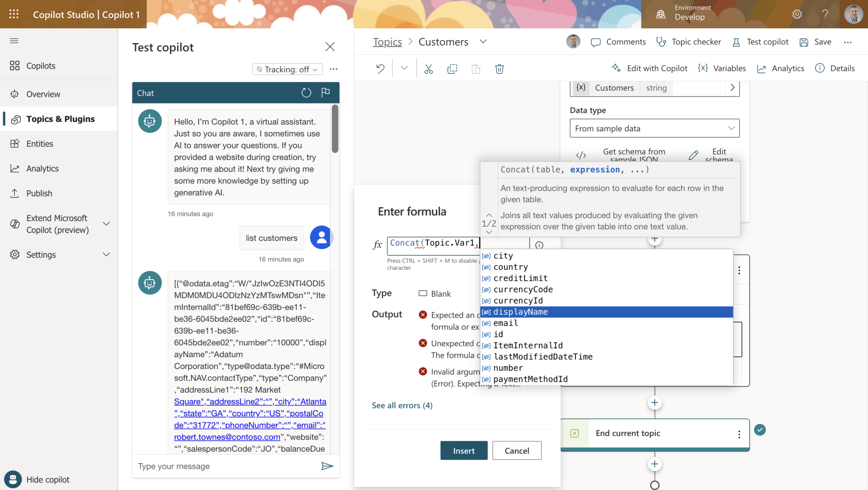The image size is (868, 490).
Task: Paste node from clipboard icon
Action: [x=476, y=69]
